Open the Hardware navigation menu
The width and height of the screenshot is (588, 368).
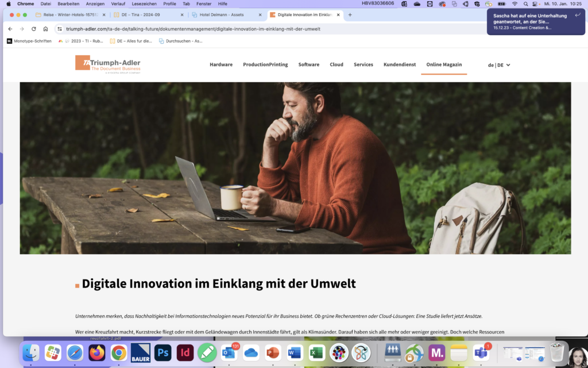221,64
